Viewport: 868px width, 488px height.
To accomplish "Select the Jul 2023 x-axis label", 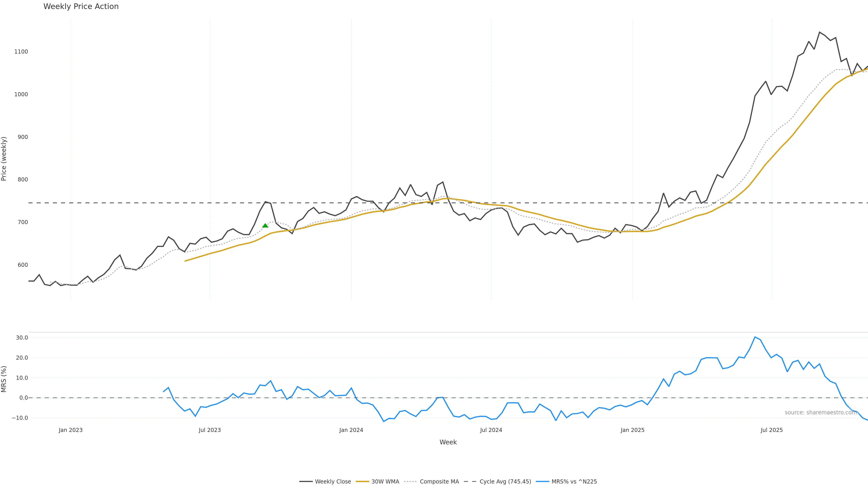I will pos(210,430).
